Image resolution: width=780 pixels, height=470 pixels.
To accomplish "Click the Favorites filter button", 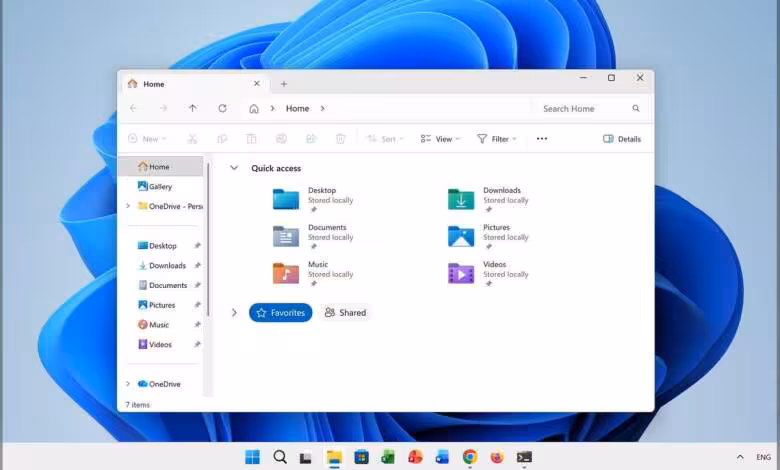I will (281, 313).
